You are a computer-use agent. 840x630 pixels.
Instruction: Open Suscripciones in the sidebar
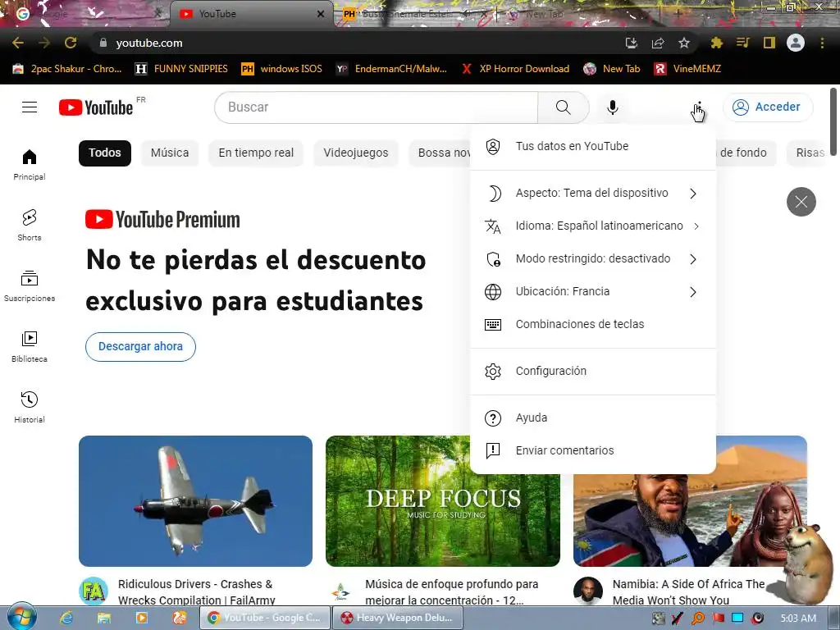pyautogui.click(x=30, y=286)
